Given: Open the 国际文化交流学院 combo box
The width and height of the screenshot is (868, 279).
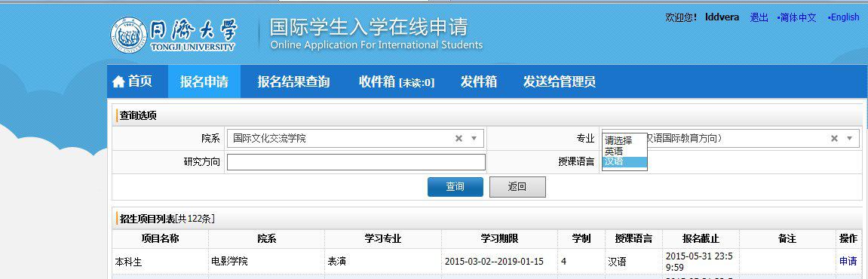Looking at the screenshot, I should [x=355, y=139].
